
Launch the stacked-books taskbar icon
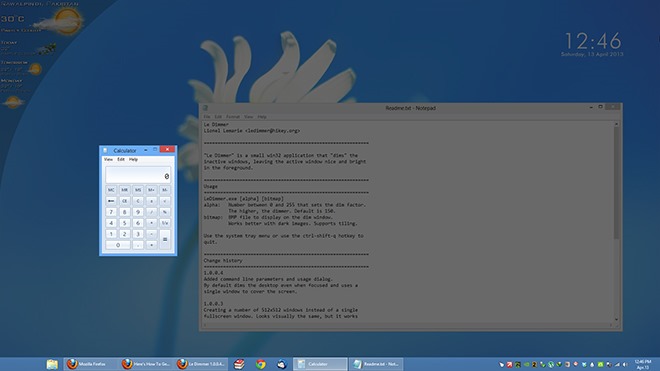(239, 364)
